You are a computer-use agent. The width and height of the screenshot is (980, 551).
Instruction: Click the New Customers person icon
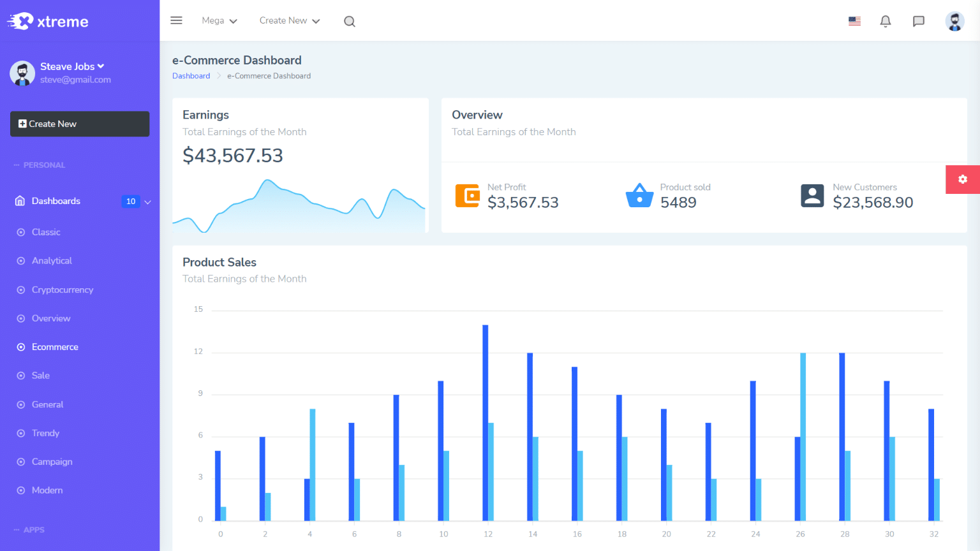[812, 196]
